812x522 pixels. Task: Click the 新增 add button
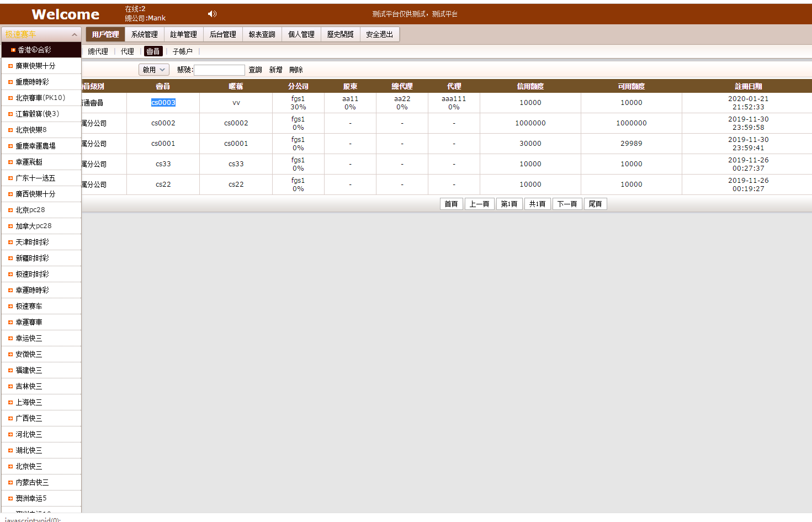275,70
